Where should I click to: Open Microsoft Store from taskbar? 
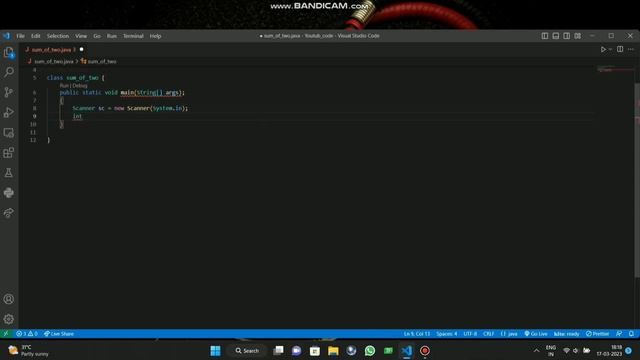[315, 351]
